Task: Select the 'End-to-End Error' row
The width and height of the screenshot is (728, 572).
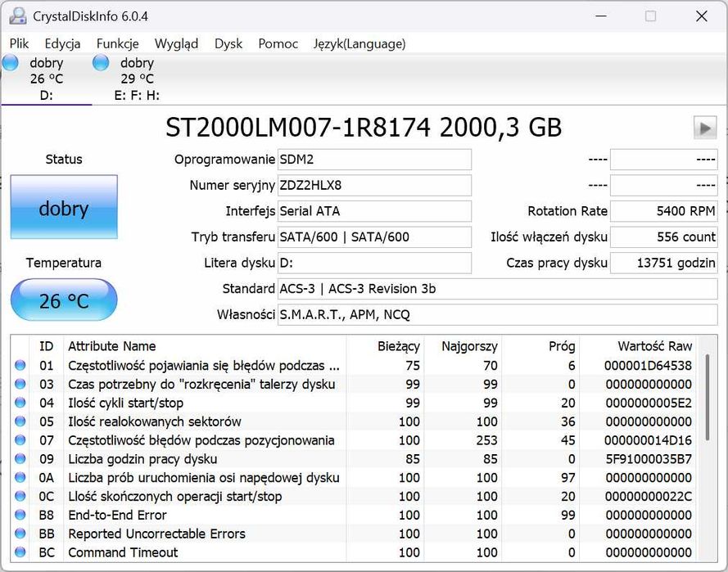Action: click(x=353, y=515)
